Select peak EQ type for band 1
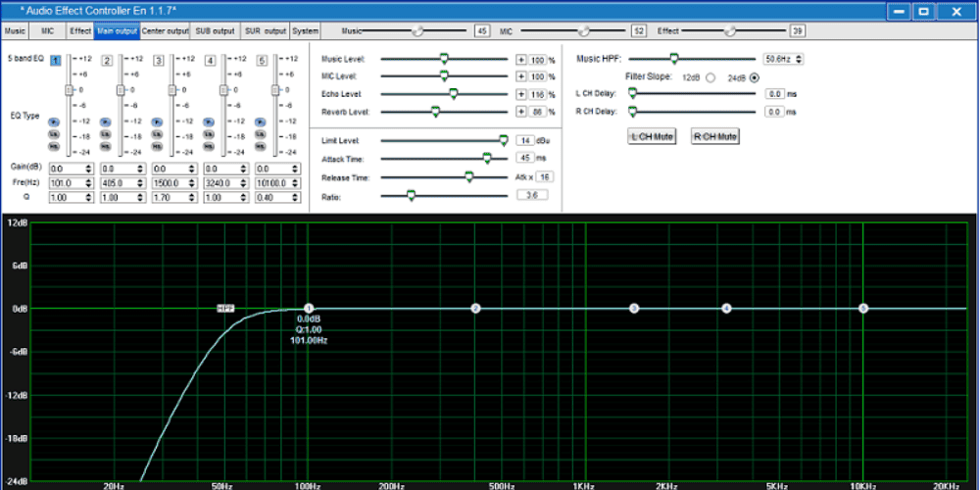Viewport: 980px width, 490px height. (54, 122)
